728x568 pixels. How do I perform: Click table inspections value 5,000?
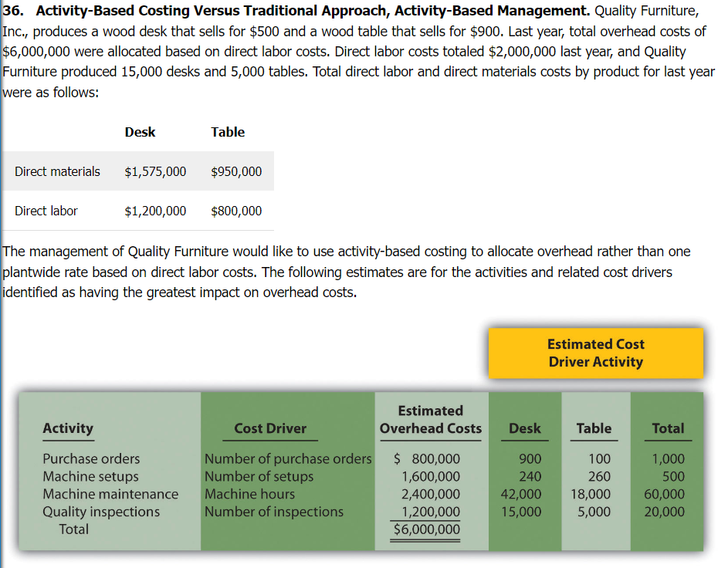594,512
